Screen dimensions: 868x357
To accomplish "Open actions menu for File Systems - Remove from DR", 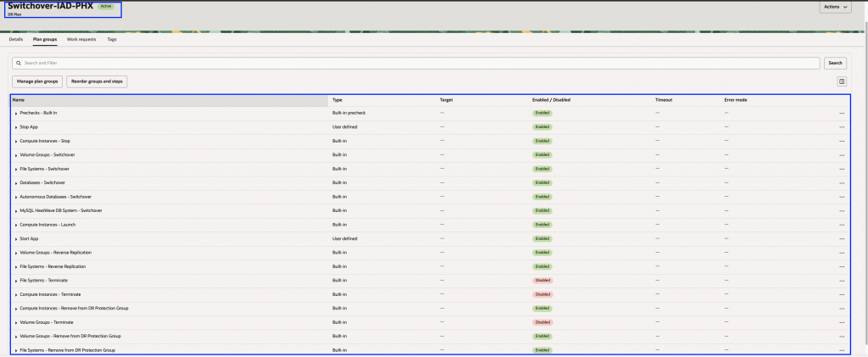I will (842, 350).
